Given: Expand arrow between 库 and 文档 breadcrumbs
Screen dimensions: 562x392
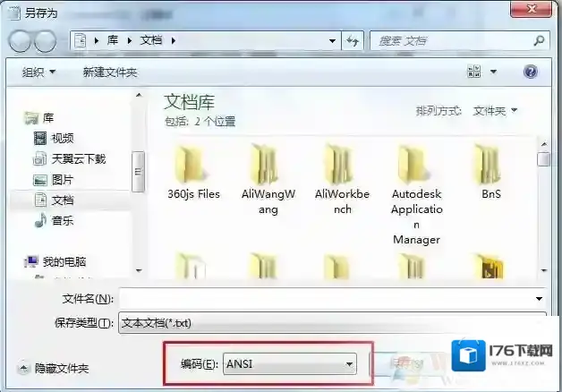Looking at the screenshot, I should pos(130,41).
